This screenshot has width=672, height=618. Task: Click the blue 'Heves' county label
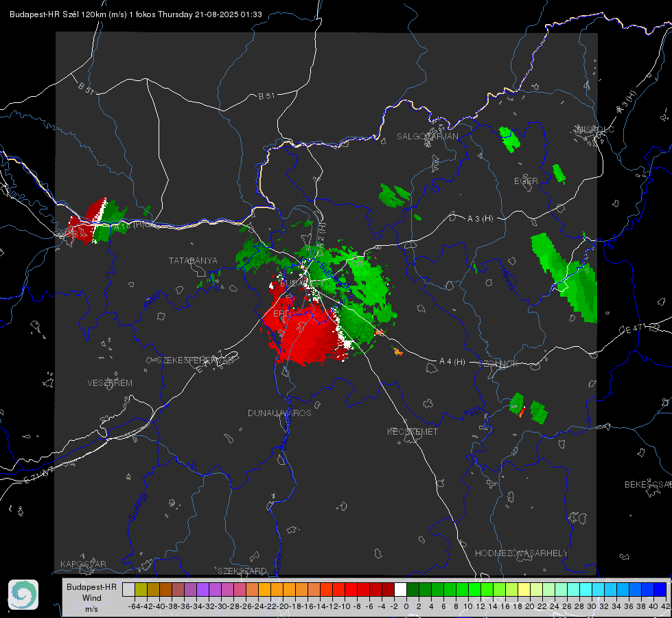point(507,279)
